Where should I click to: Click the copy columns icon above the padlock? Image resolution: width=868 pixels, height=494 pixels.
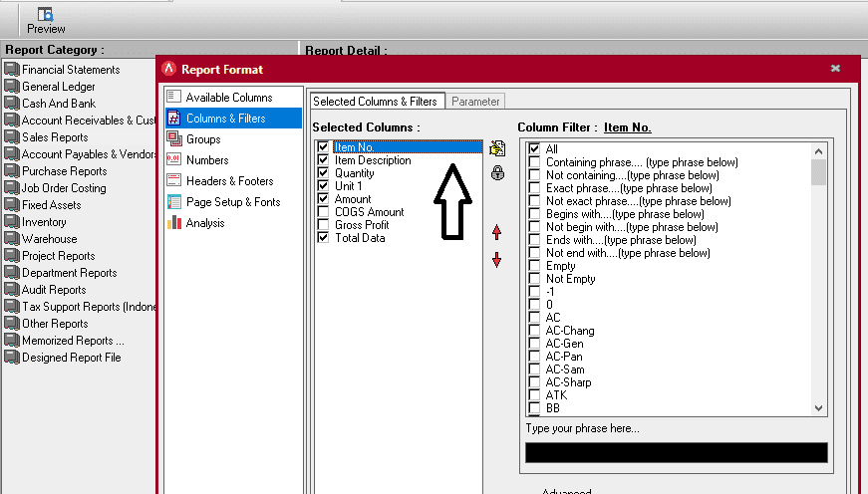point(497,148)
